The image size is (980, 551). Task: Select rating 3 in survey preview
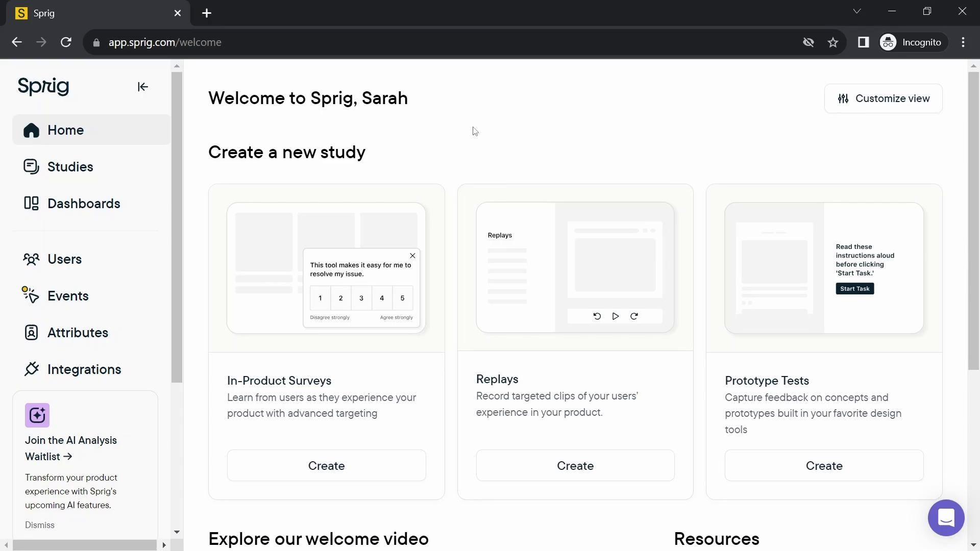coord(361,298)
